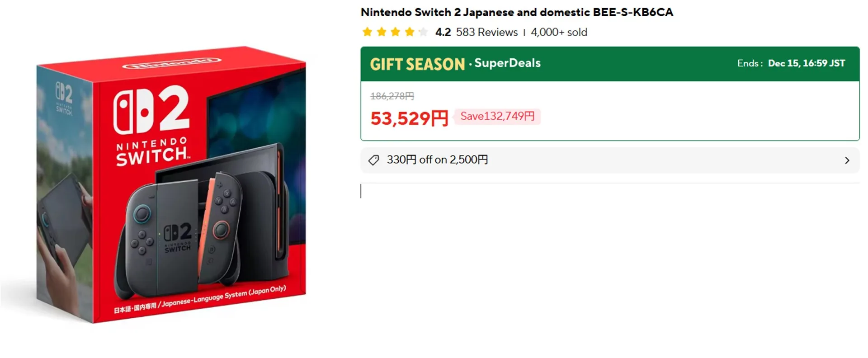This screenshot has width=868, height=358.
Task: Click the third gold rating star
Action: (396, 32)
